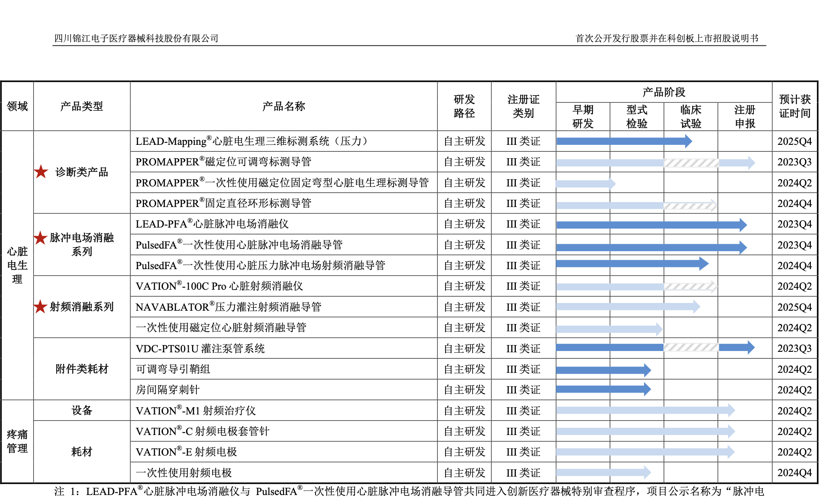
Task: Select the star icon beside 诊断类产品
Action: pos(41,172)
